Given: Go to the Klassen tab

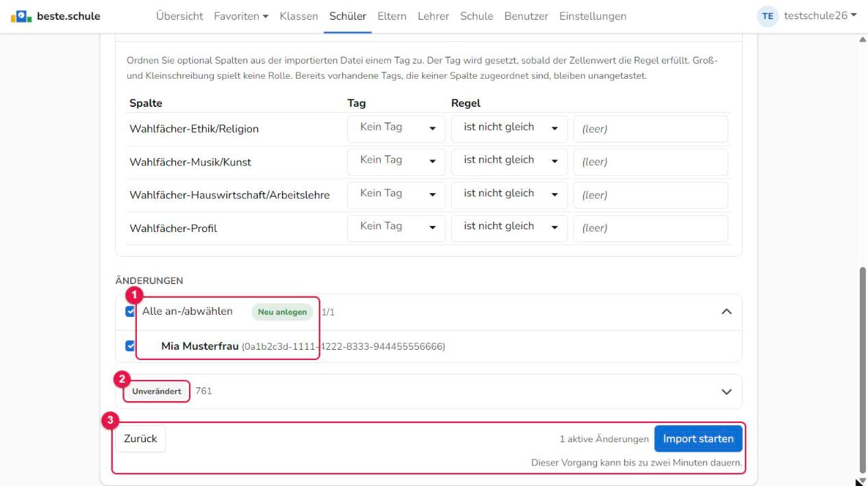Looking at the screenshot, I should click(299, 16).
